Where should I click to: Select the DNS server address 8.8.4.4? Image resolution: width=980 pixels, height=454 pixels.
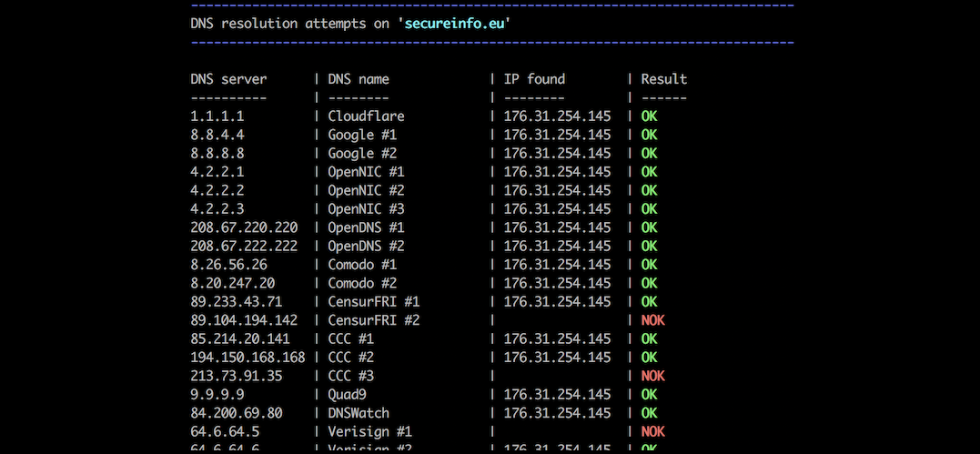pos(217,135)
